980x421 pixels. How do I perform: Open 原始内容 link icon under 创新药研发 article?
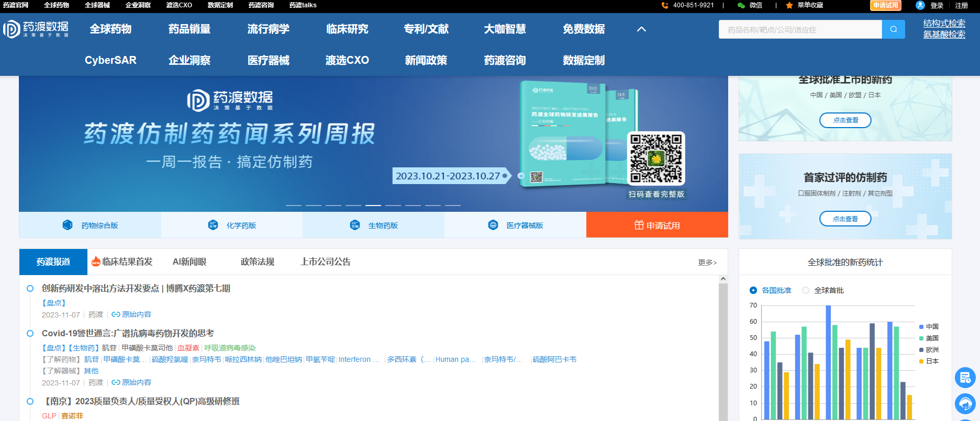[116, 314]
